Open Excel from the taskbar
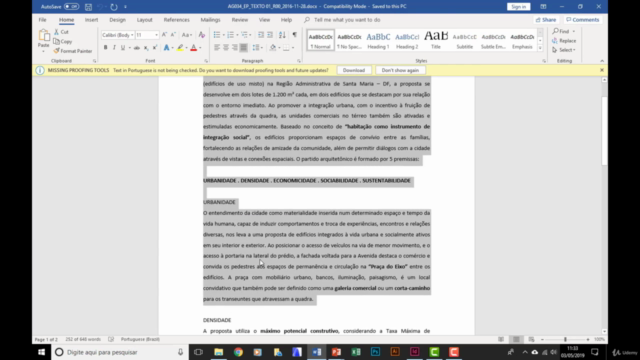 coord(356,352)
